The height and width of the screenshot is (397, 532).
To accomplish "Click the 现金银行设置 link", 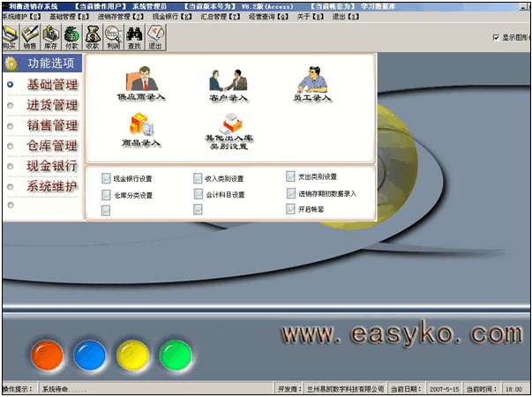I will pyautogui.click(x=131, y=178).
